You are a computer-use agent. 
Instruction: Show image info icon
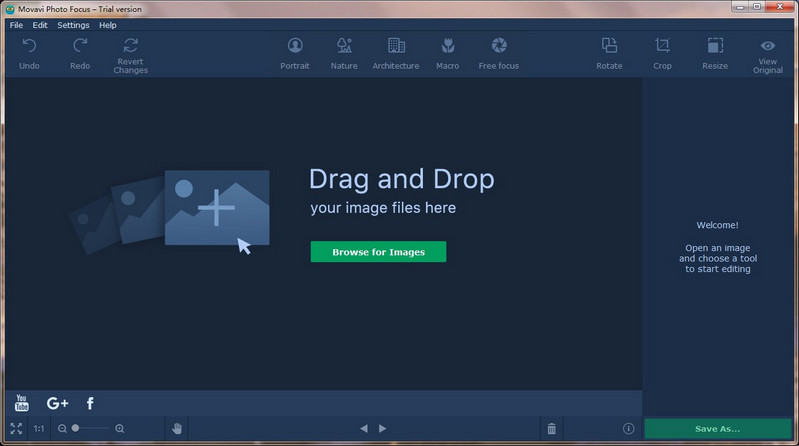629,429
